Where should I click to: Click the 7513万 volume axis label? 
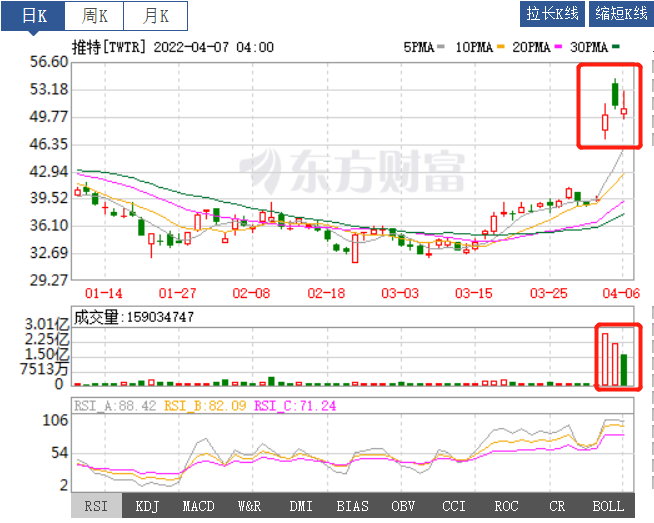45,369
